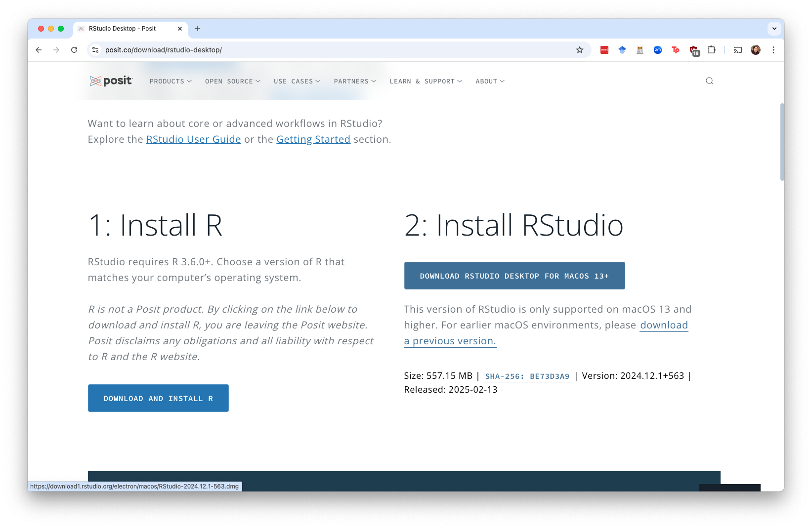Expand the Products navigation dropdown

point(171,81)
